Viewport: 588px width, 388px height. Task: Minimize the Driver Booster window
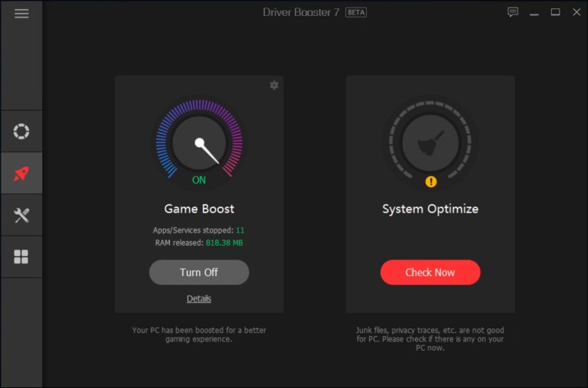[534, 13]
